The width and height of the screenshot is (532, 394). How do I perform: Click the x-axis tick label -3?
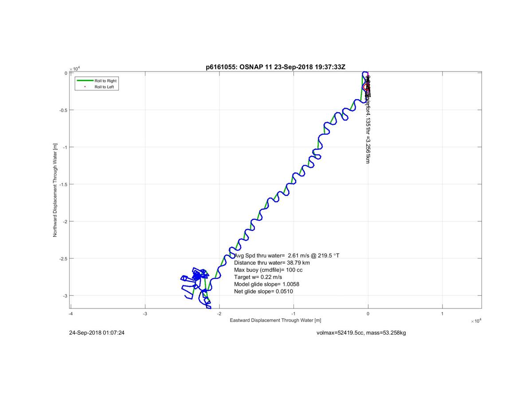point(145,314)
